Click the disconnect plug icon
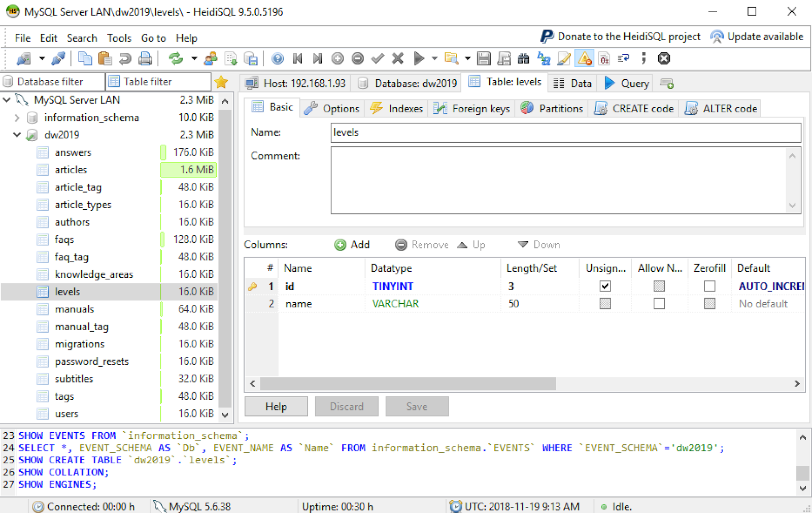The image size is (812, 513). [58, 59]
